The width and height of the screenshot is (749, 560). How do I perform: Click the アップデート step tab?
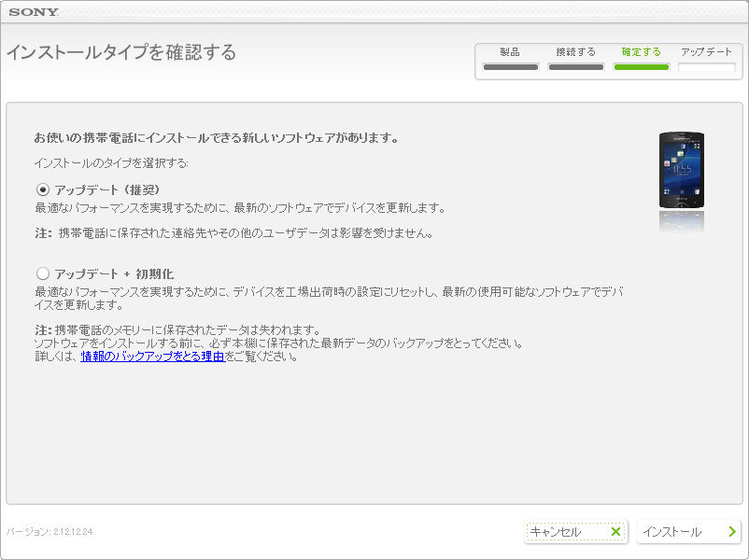tap(706, 52)
